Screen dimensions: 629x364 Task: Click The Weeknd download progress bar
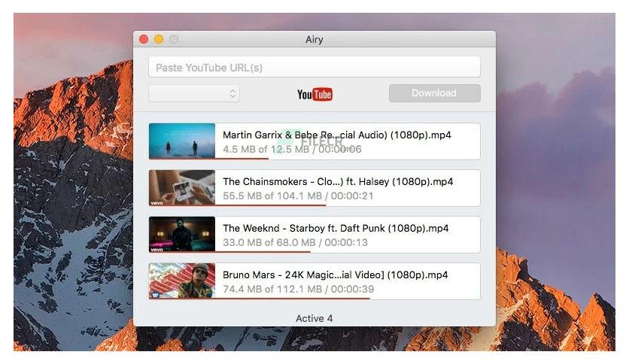tap(230, 252)
